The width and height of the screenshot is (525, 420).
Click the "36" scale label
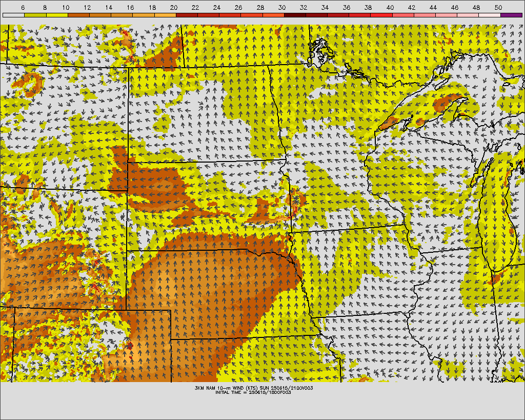click(x=347, y=7)
